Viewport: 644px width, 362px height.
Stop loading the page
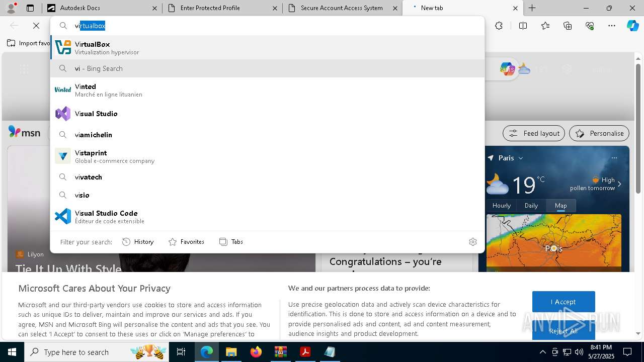pyautogui.click(x=37, y=26)
